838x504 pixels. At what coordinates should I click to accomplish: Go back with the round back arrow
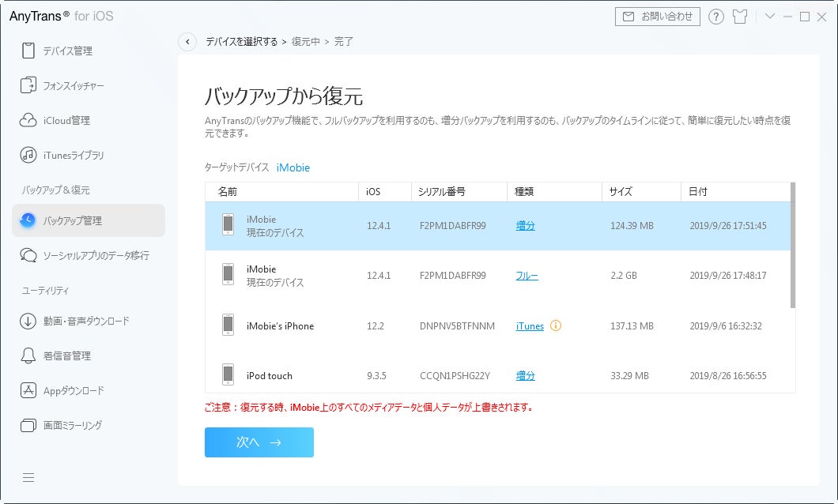187,42
